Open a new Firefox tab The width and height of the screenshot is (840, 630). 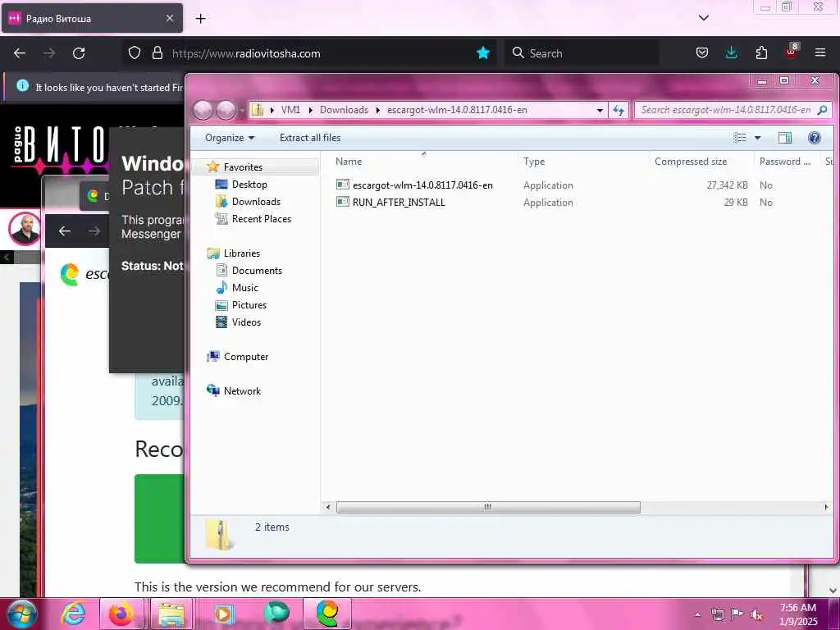pos(200,19)
